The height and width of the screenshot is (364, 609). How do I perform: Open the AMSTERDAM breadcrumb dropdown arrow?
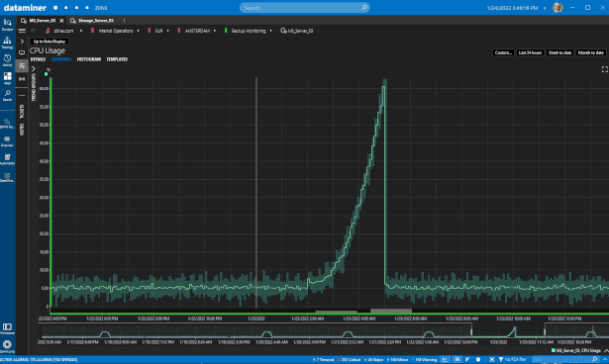pos(215,31)
